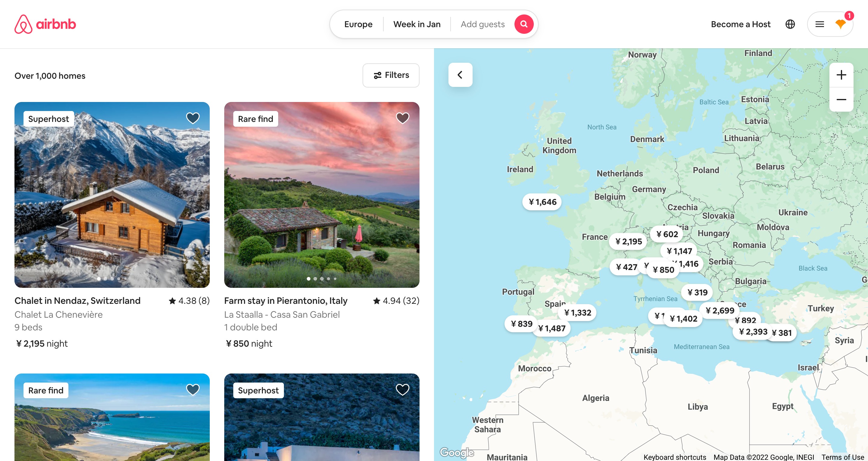Image resolution: width=868 pixels, height=461 pixels.
Task: Click the ¥2,195 night price text
Action: click(x=42, y=343)
